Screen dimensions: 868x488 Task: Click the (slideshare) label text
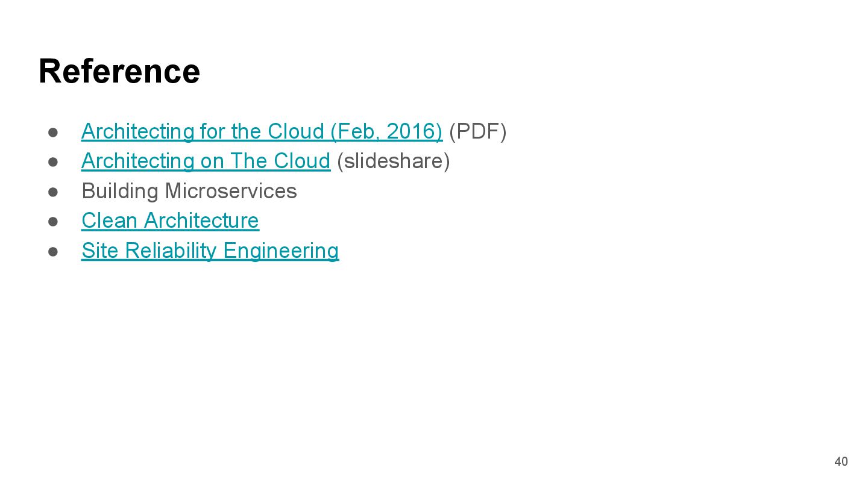[393, 161]
